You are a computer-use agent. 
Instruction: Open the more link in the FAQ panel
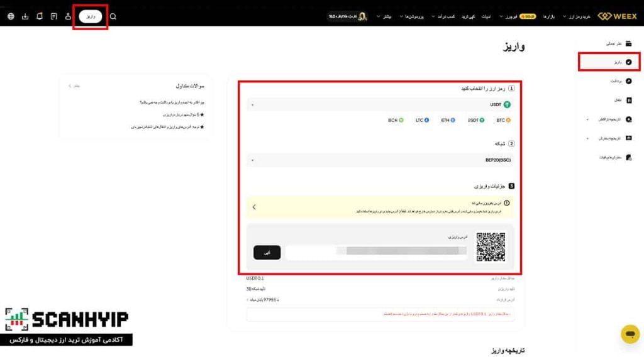click(74, 85)
